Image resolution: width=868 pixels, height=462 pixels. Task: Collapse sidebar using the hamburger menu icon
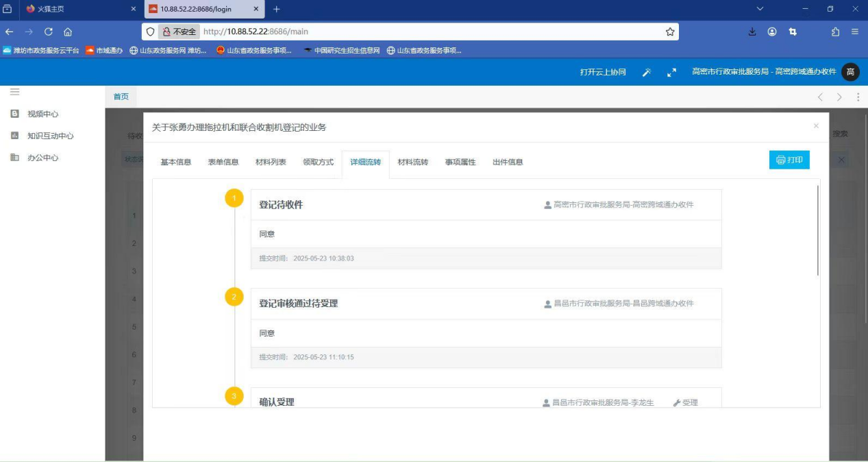[14, 92]
